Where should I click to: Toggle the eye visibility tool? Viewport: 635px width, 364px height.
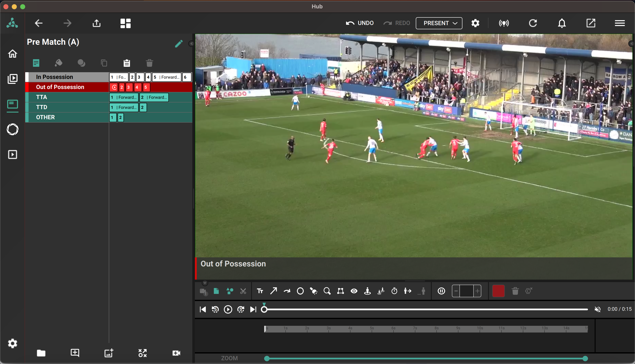click(354, 291)
